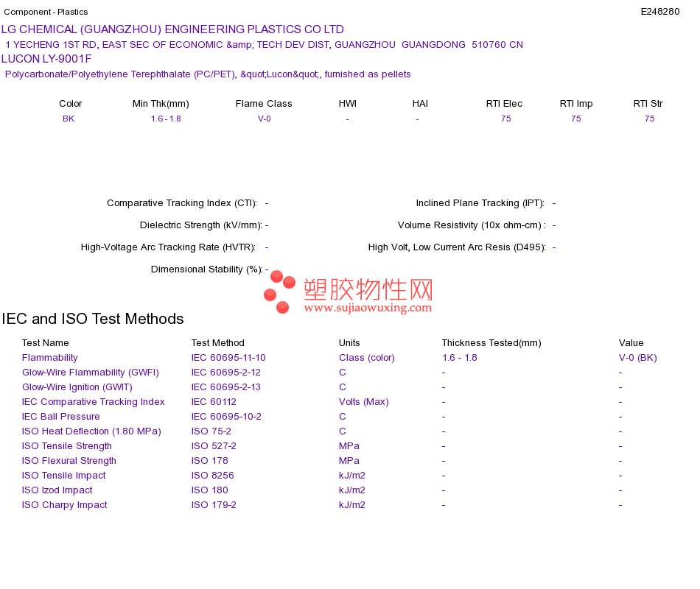Click the Dimensional Stability (%) label
The width and height of the screenshot is (700, 589).
pyautogui.click(x=207, y=269)
